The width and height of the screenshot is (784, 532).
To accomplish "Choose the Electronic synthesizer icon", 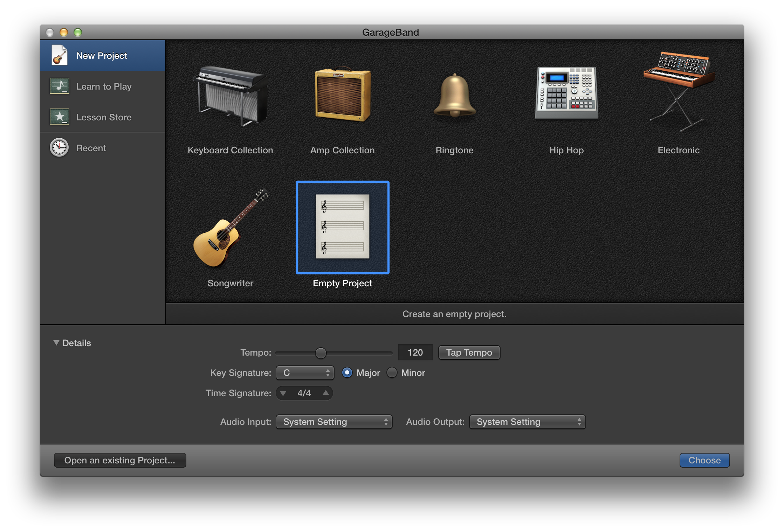I will [679, 92].
